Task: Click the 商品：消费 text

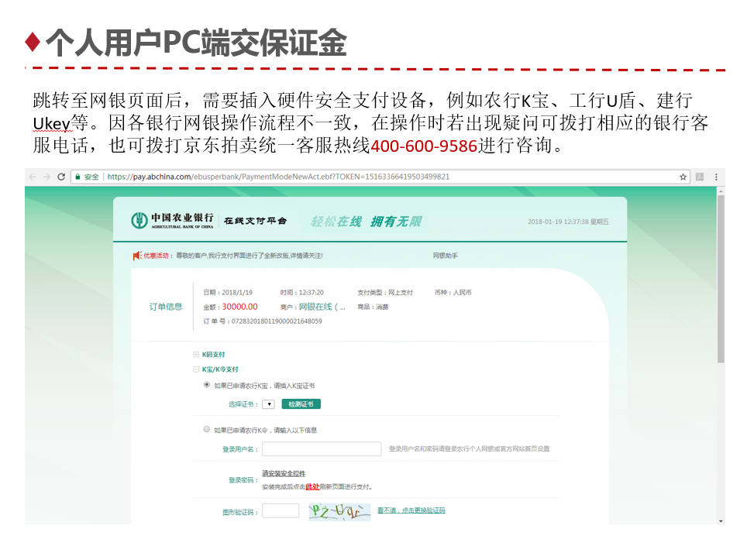Action: point(373,307)
